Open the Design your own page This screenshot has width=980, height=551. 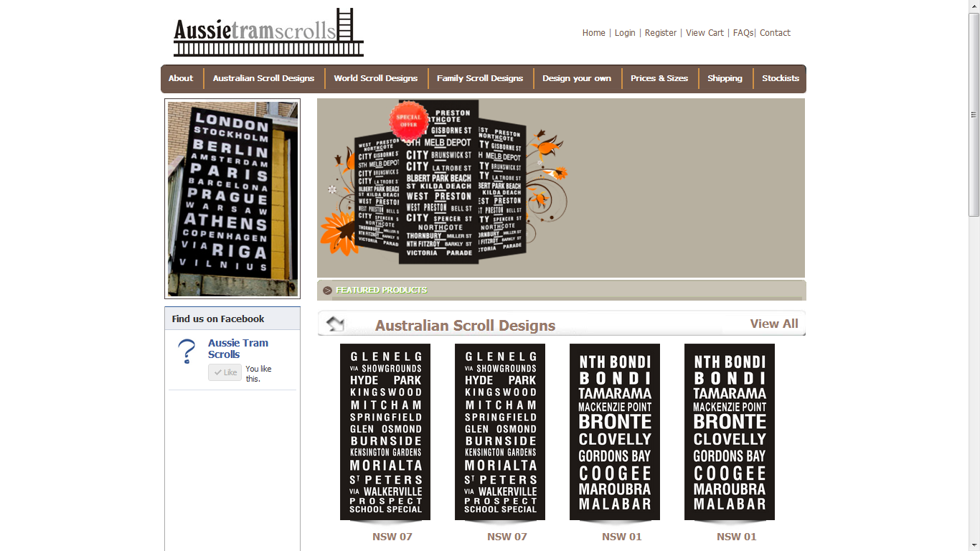[577, 78]
